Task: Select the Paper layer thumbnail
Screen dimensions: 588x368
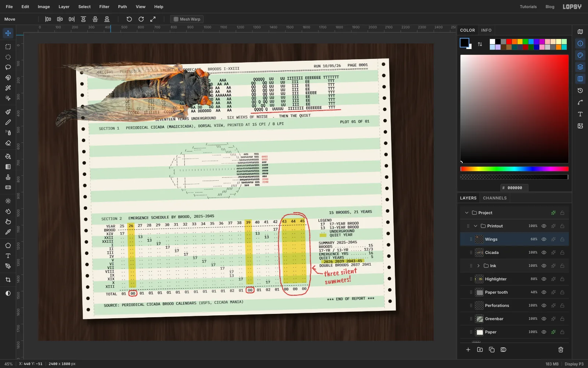Action: coord(479,332)
